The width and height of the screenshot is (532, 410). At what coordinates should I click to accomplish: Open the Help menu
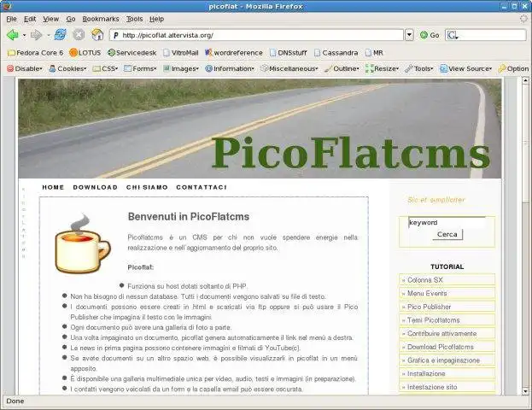point(157,19)
